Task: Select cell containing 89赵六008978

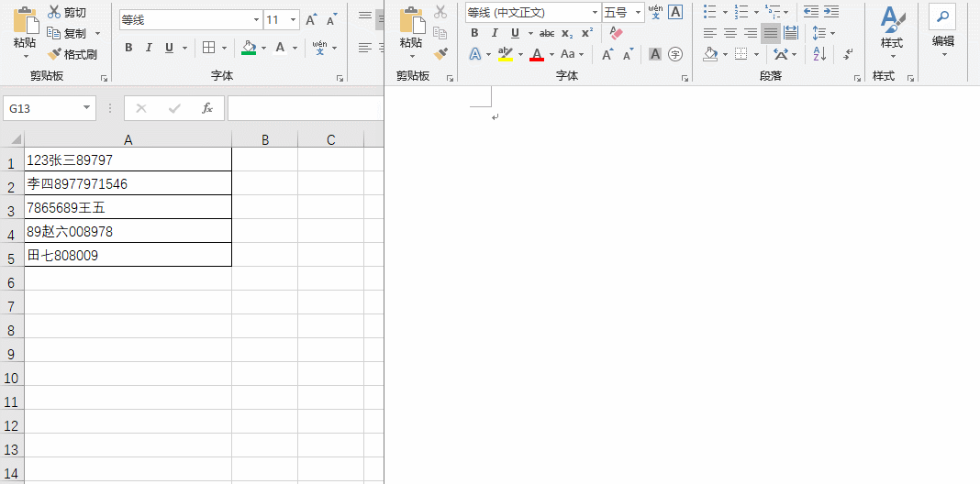Action: [128, 231]
